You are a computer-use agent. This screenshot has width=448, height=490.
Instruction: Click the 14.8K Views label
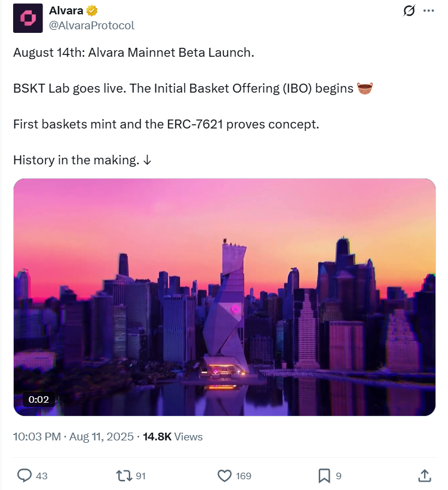[x=173, y=437]
